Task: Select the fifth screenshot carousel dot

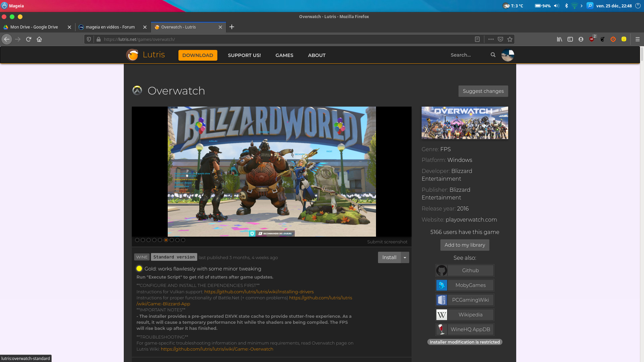Action: pos(160,240)
